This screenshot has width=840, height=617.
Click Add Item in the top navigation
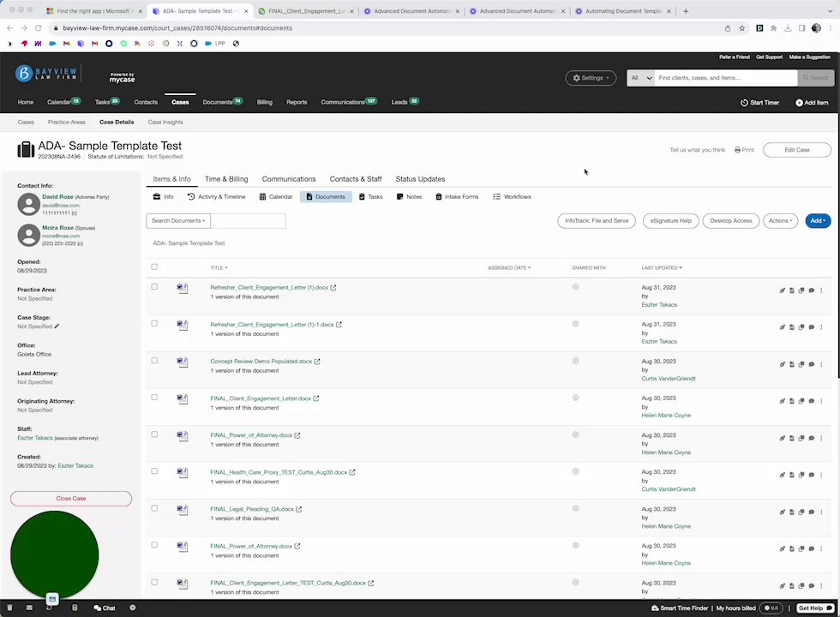[812, 103]
